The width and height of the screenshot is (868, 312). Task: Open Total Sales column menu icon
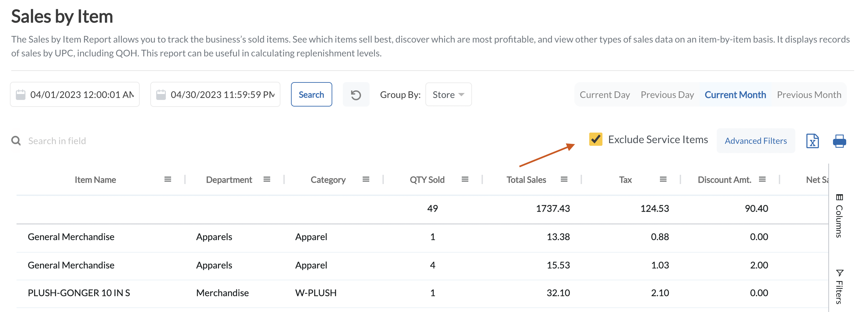click(564, 179)
